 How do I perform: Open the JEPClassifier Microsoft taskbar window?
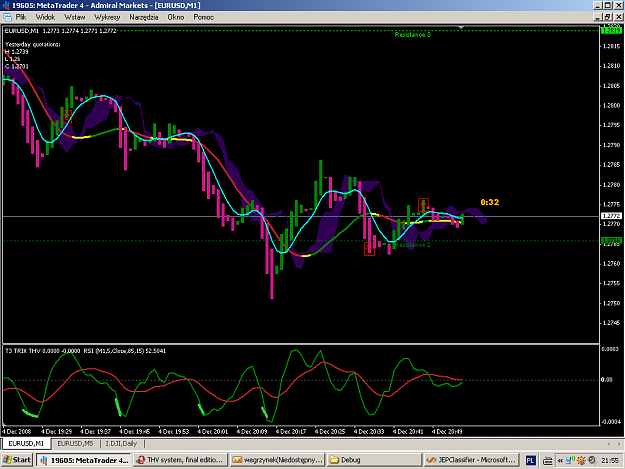(471, 460)
